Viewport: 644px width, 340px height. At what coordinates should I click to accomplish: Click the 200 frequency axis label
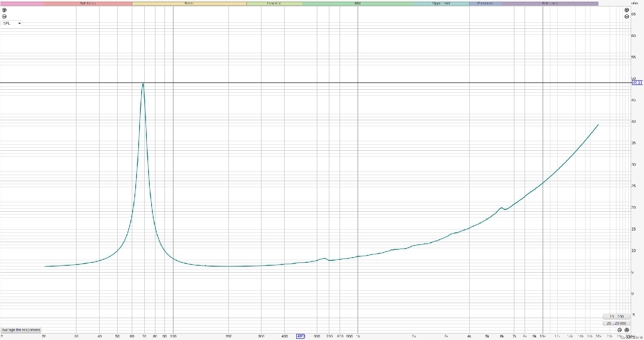click(x=229, y=336)
